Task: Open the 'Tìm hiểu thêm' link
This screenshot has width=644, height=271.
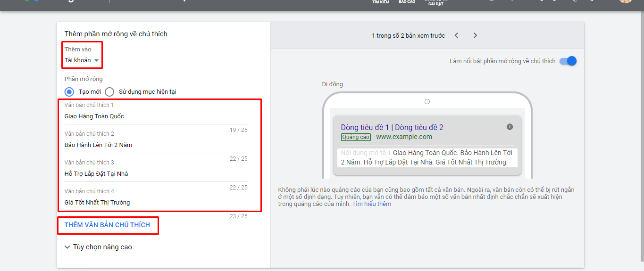Action: 372,204
